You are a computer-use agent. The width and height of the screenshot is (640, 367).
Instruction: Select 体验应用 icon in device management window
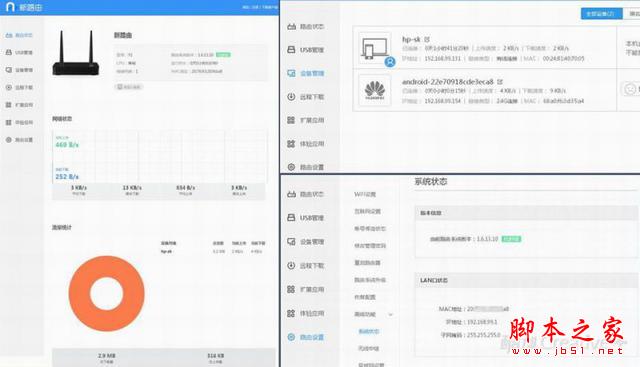point(291,144)
